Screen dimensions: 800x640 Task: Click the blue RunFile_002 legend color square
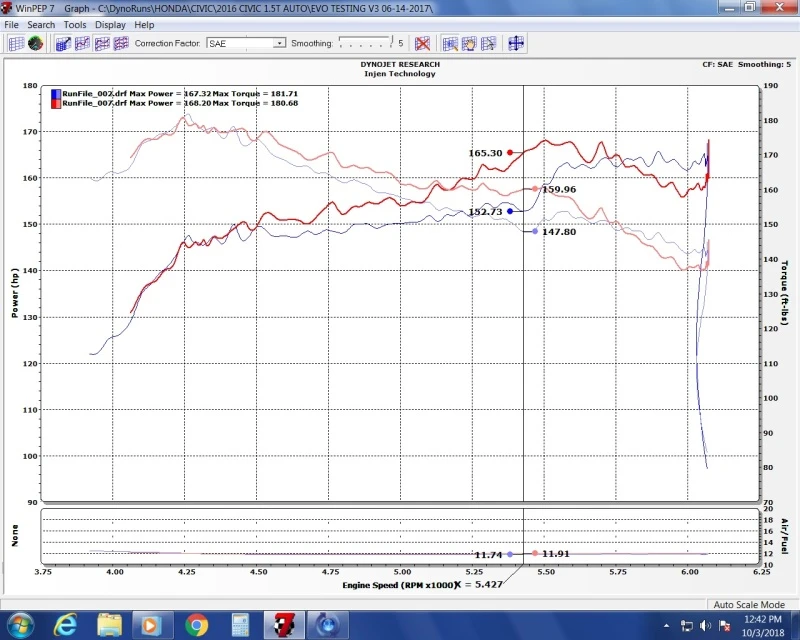click(55, 93)
